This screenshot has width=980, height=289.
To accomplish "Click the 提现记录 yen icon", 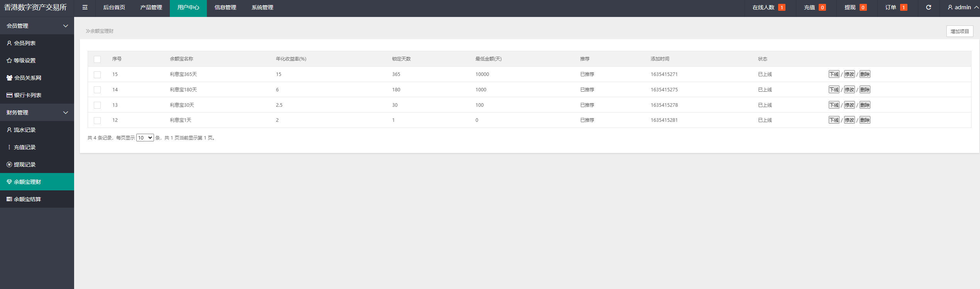I will click(x=9, y=165).
